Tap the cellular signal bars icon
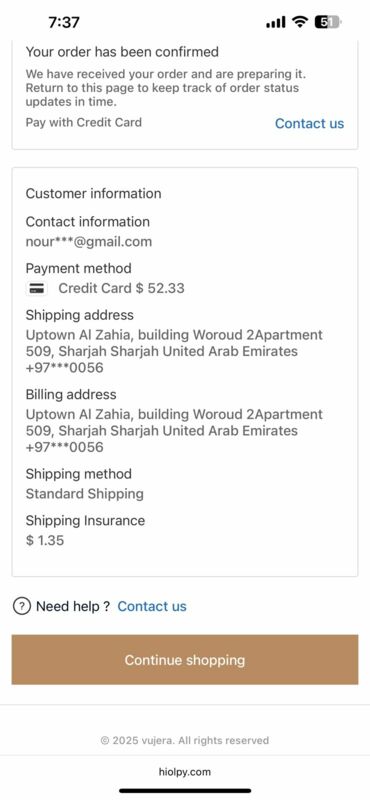370x800 pixels. tap(276, 22)
